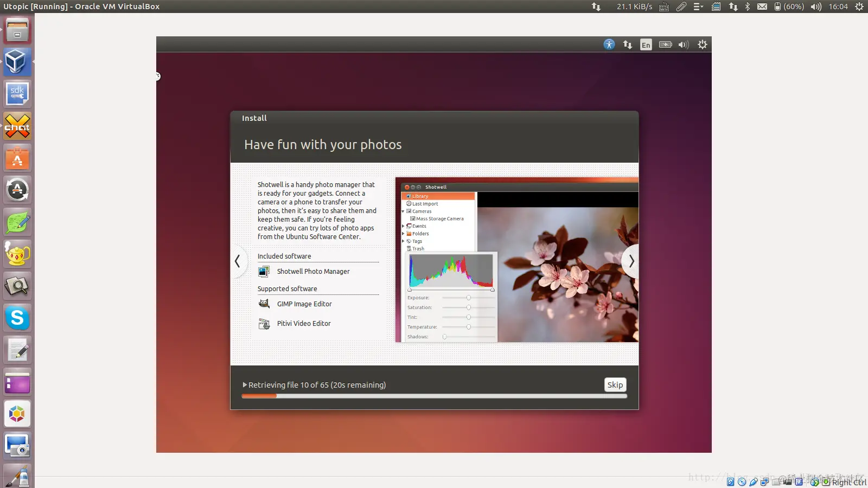868x488 pixels.
Task: Open Software Updater icon in launcher
Action: tap(17, 190)
